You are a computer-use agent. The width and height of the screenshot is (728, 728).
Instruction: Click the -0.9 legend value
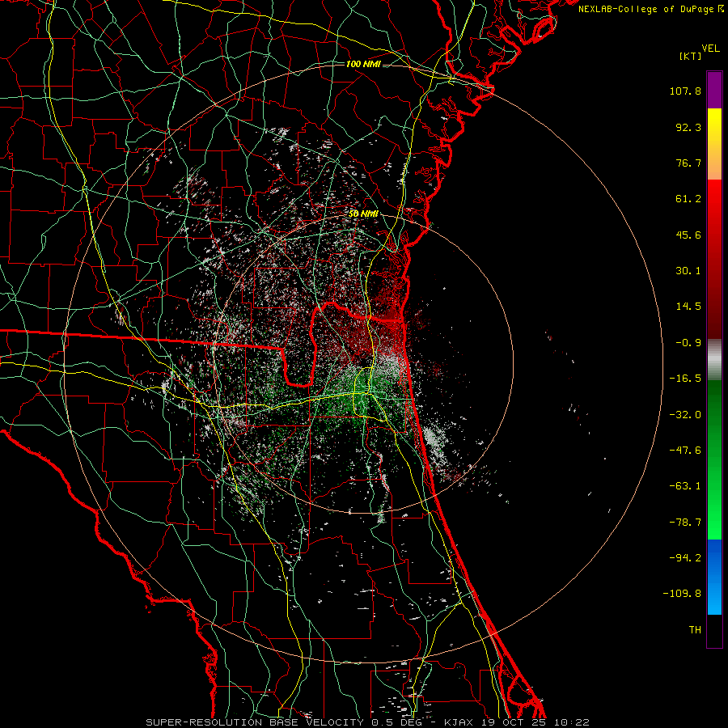[x=688, y=343]
